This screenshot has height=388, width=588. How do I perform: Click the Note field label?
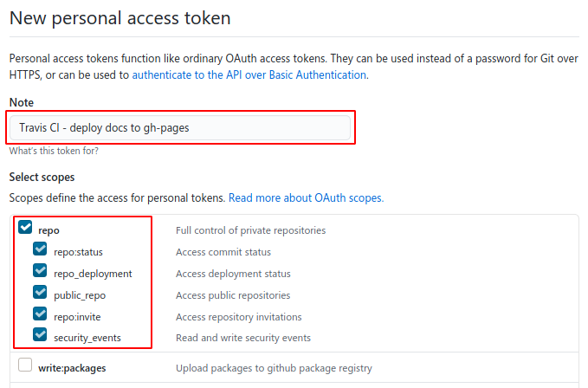[22, 102]
